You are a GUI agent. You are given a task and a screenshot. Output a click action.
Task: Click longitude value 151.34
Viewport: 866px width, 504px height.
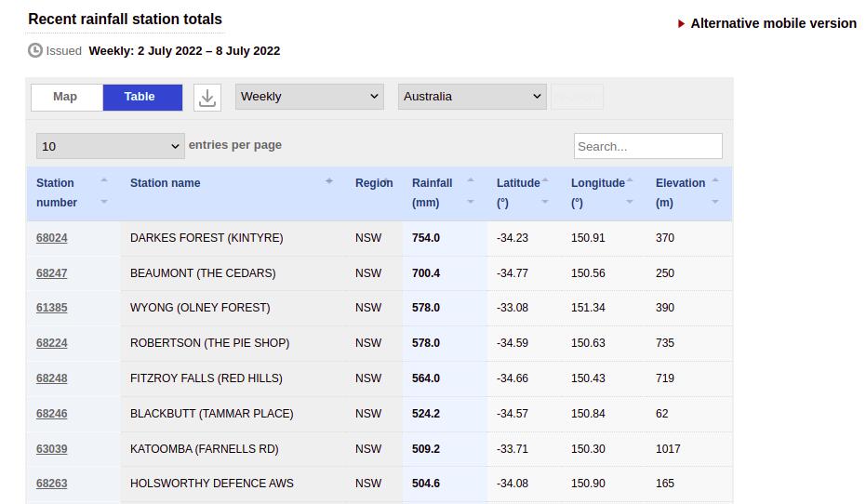pyautogui.click(x=588, y=308)
